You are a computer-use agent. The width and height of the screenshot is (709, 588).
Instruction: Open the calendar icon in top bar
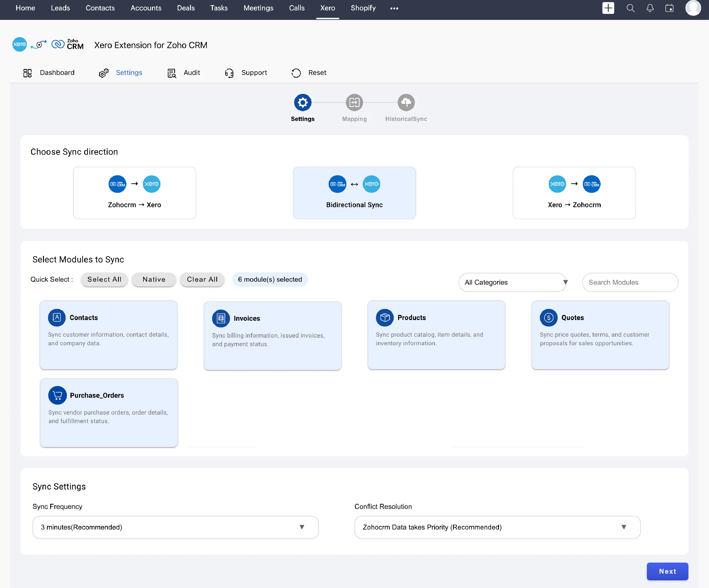point(669,8)
